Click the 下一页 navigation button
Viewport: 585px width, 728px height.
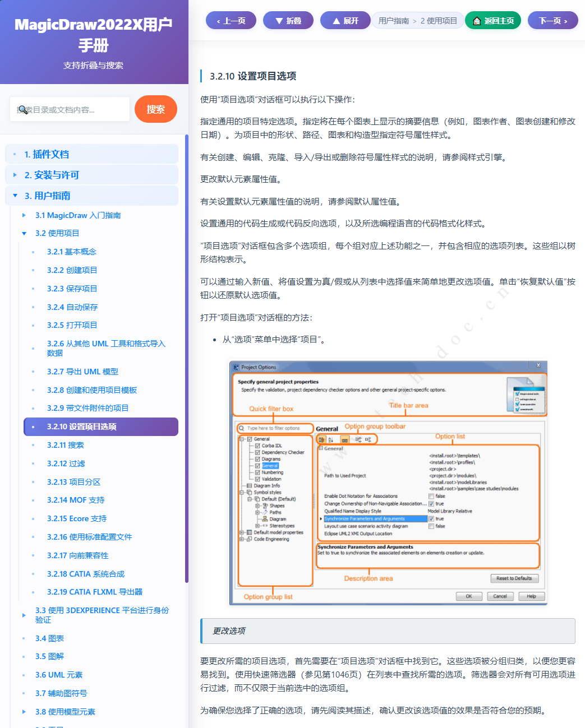coord(552,20)
